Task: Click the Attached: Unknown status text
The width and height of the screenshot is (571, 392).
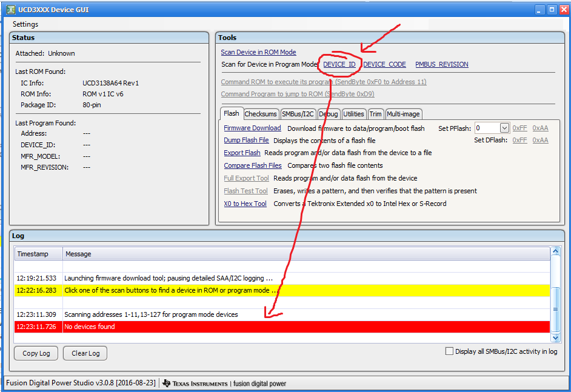Action: [x=45, y=53]
